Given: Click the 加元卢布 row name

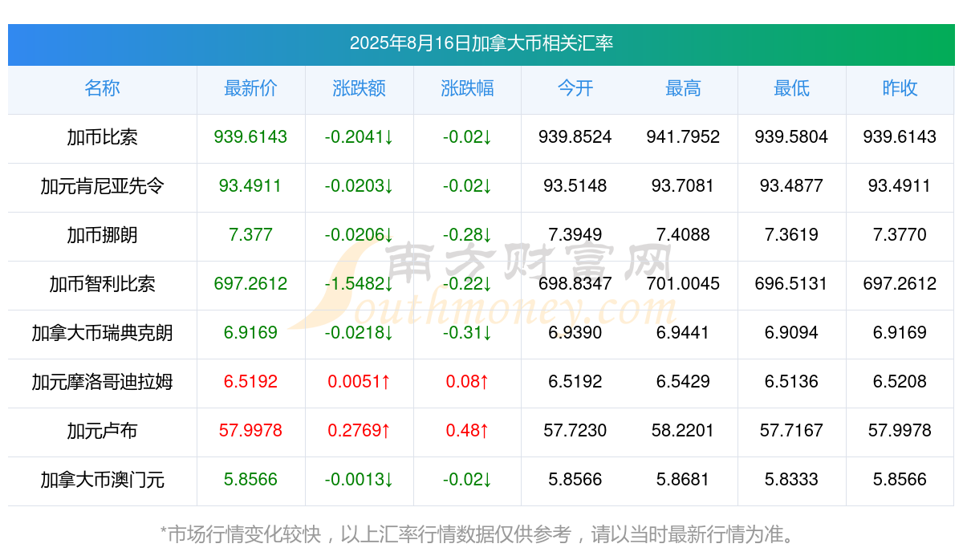Looking at the screenshot, I should pyautogui.click(x=102, y=431).
